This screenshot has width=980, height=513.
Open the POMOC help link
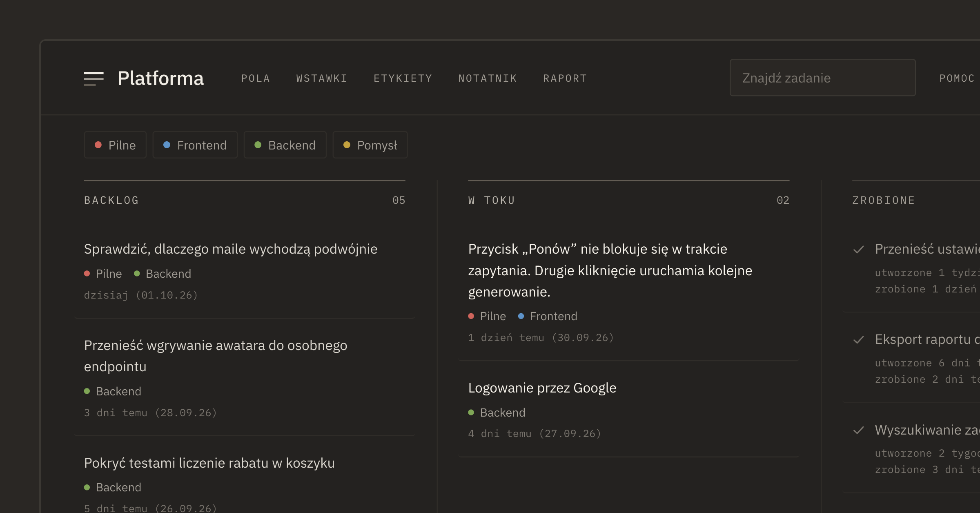click(x=957, y=78)
